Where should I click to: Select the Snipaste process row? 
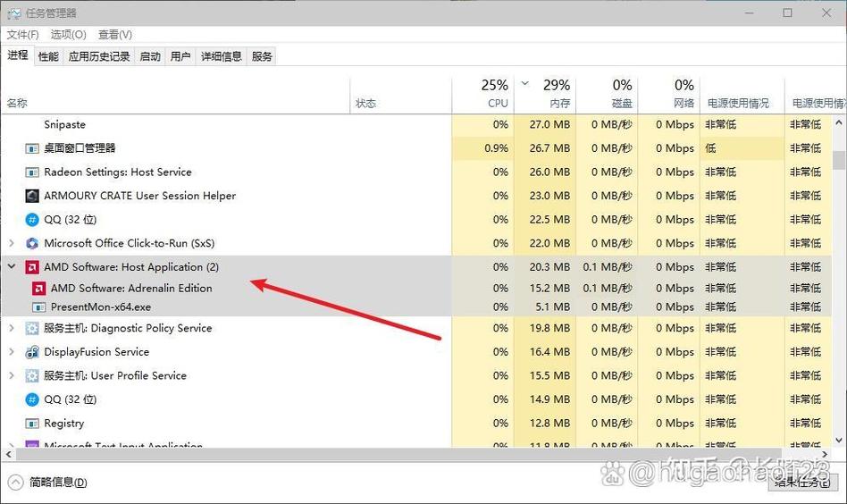coord(416,124)
